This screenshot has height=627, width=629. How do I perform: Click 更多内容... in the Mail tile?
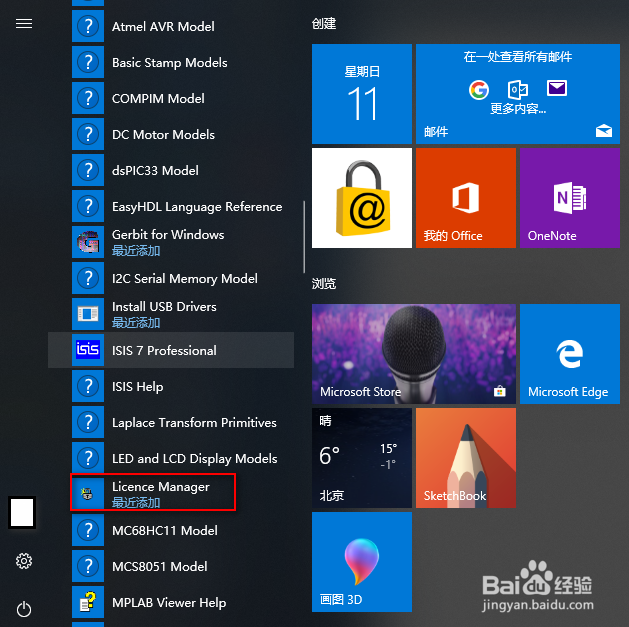(x=518, y=108)
